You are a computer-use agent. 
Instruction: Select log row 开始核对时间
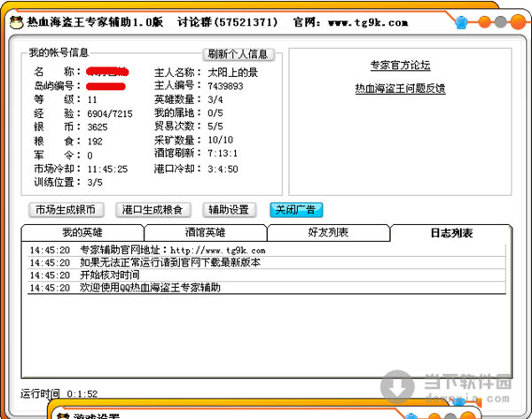[267, 275]
